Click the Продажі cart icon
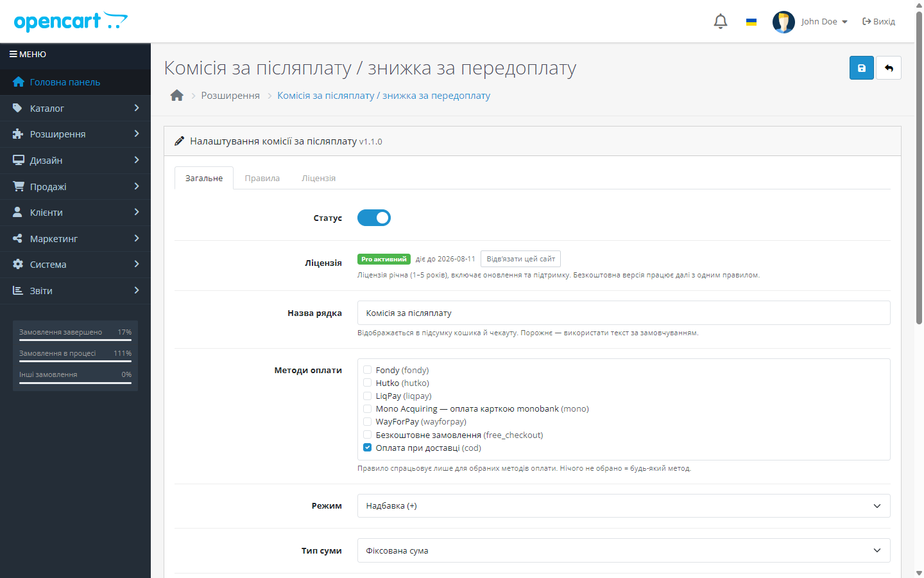Screen dimensions: 924x578 [19, 186]
